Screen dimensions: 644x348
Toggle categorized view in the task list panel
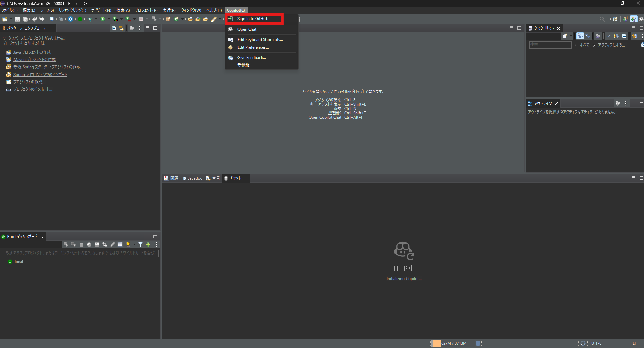(580, 36)
